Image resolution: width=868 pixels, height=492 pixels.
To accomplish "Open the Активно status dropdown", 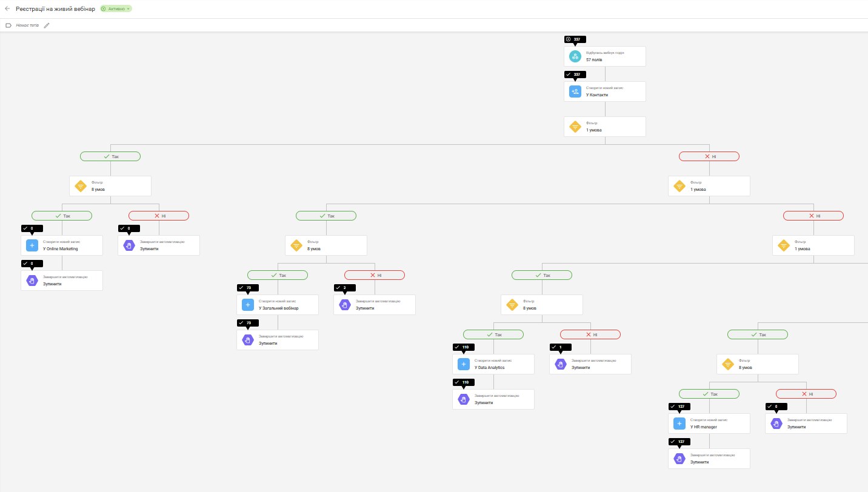I will [116, 9].
